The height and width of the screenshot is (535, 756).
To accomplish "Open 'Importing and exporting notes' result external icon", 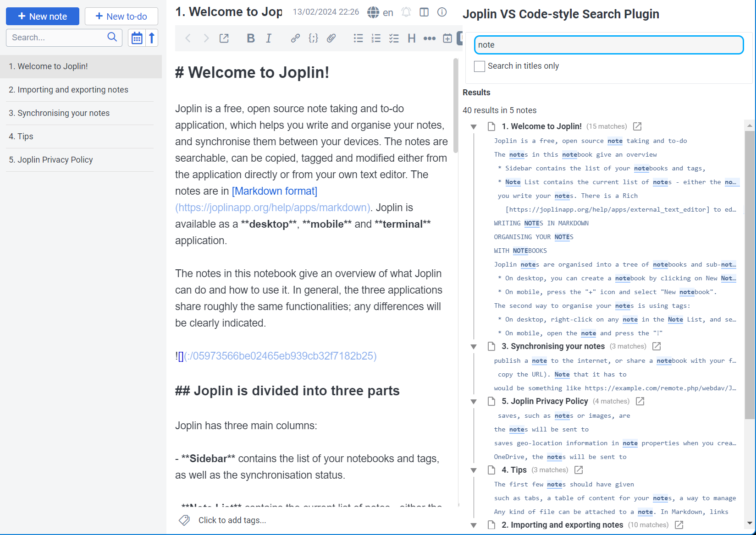I will [x=679, y=525].
